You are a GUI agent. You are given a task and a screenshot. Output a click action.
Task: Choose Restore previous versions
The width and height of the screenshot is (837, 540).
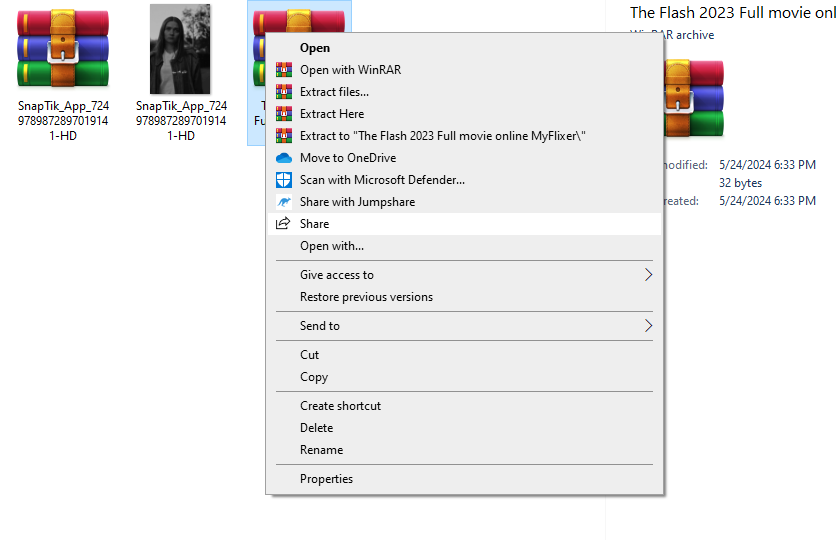coord(463,297)
